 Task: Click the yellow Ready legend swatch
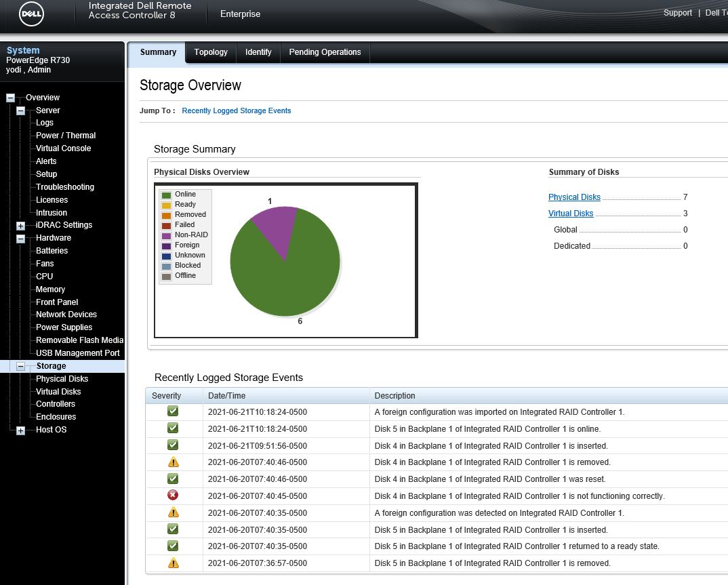tap(166, 205)
